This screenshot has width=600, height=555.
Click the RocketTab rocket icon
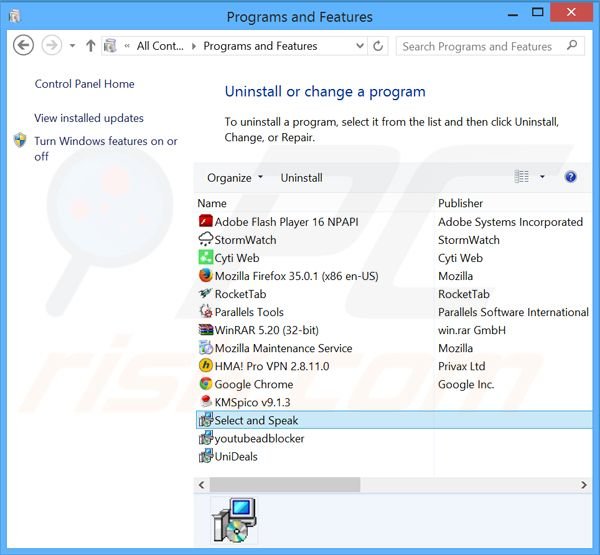point(205,294)
